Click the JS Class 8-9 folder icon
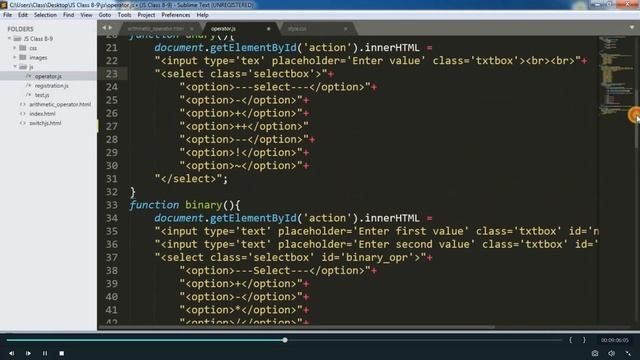This screenshot has height=360, width=640. click(x=17, y=38)
